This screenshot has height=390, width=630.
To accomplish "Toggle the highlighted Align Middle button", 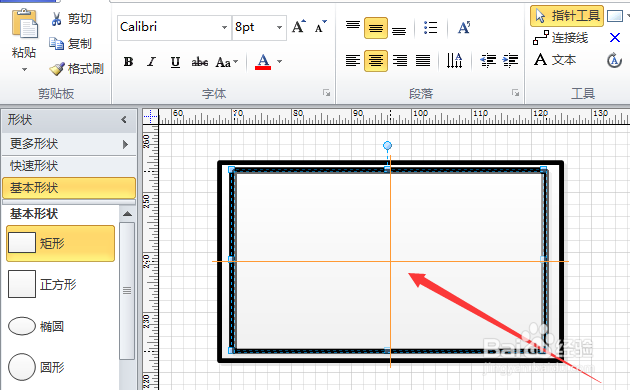I will click(376, 28).
